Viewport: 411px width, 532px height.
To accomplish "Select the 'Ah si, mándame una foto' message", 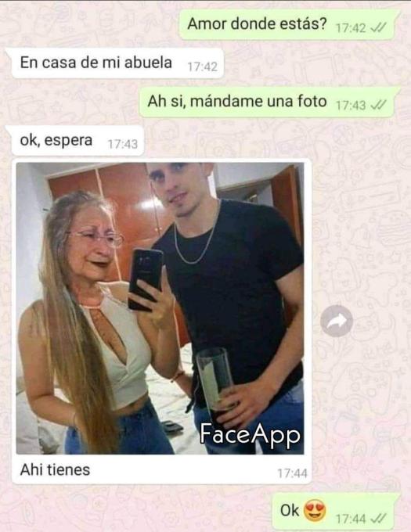I will (269, 102).
